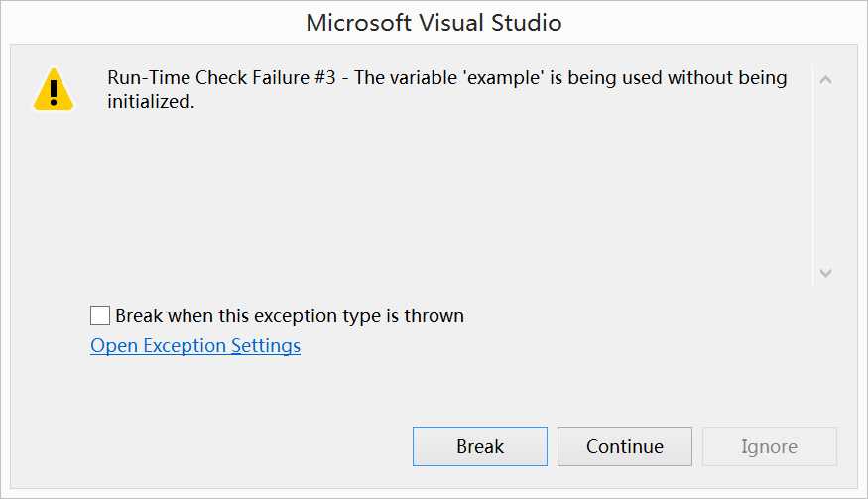Continue execution with the Continue button
868x499 pixels.
624,446
